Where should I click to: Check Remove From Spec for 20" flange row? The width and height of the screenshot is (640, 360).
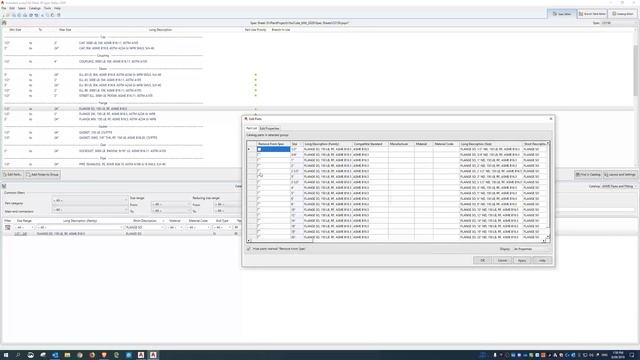tap(259, 237)
